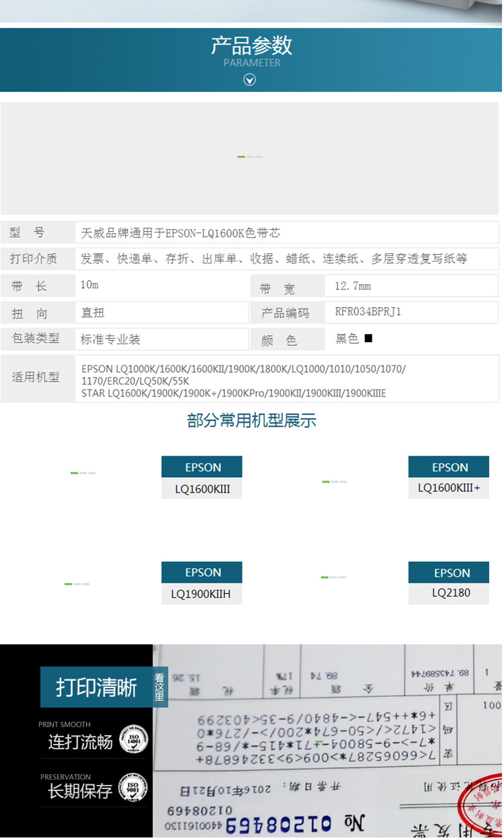Click the down-arrow circle under PARAMETER

250,80
